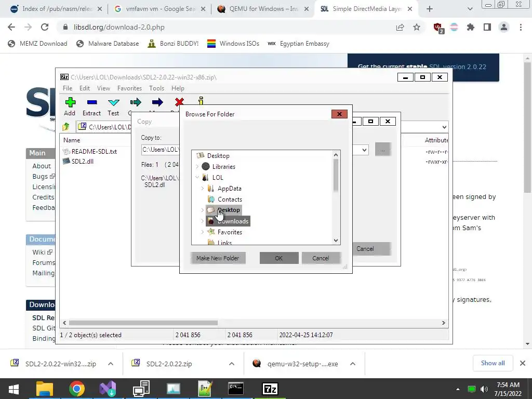532x399 pixels.
Task: Click the Test toolbar icon in 7-Zip
Action: (x=113, y=102)
